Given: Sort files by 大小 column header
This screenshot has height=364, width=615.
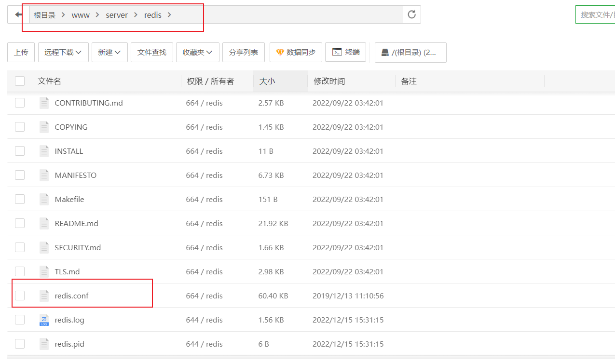Looking at the screenshot, I should (267, 81).
